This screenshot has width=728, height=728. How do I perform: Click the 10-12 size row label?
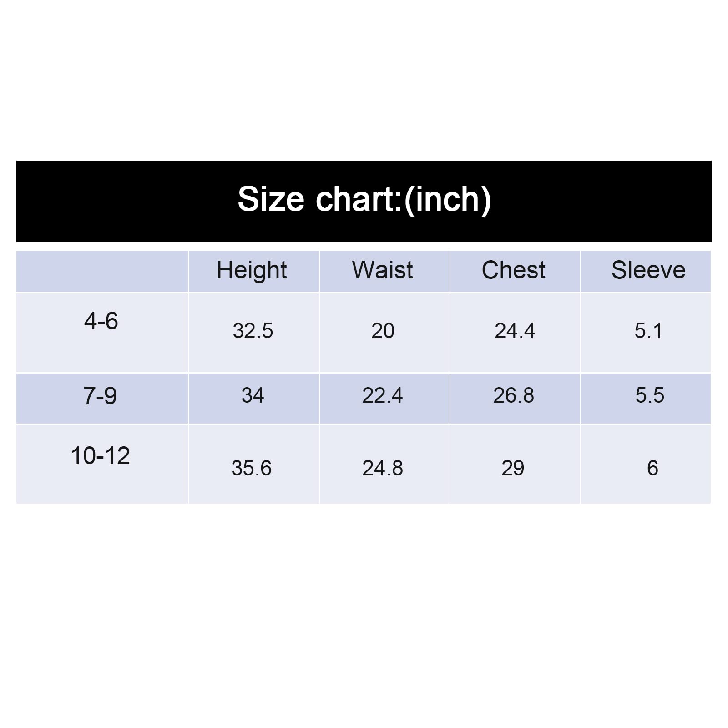click(x=101, y=456)
